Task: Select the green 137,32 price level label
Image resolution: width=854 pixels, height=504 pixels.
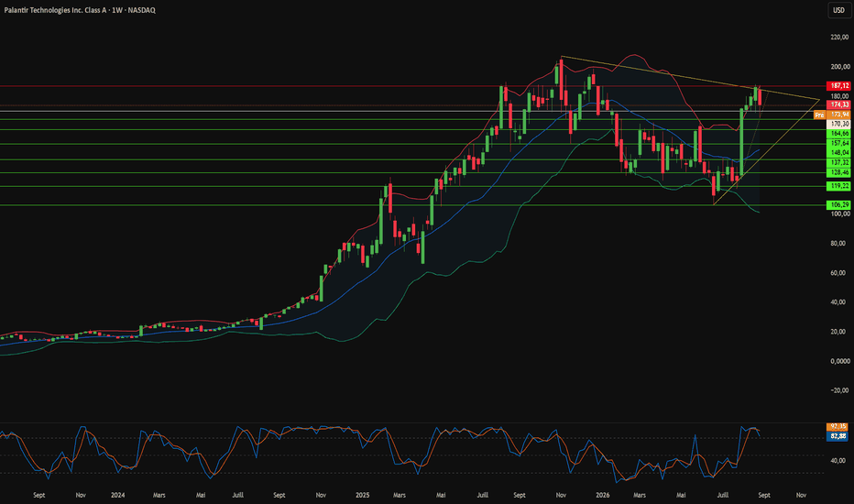Action: click(838, 163)
